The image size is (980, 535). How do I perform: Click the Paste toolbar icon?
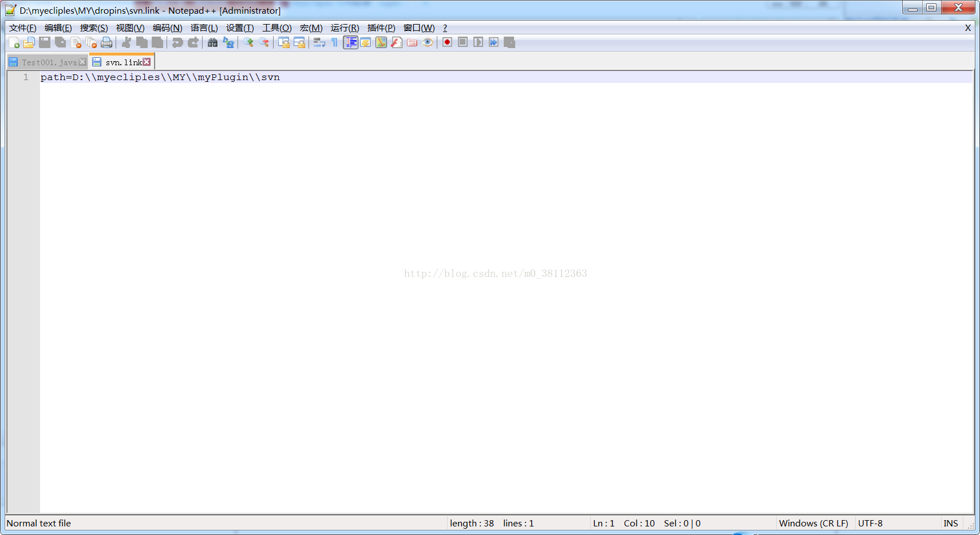(x=157, y=42)
